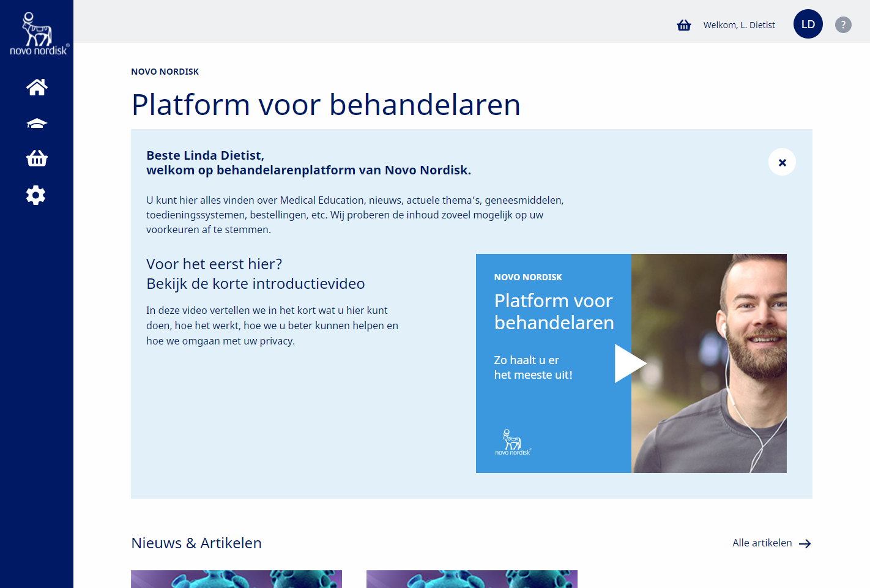Click 'Nieuws & Artikelen' section heading
The image size is (870, 588).
[196, 543]
